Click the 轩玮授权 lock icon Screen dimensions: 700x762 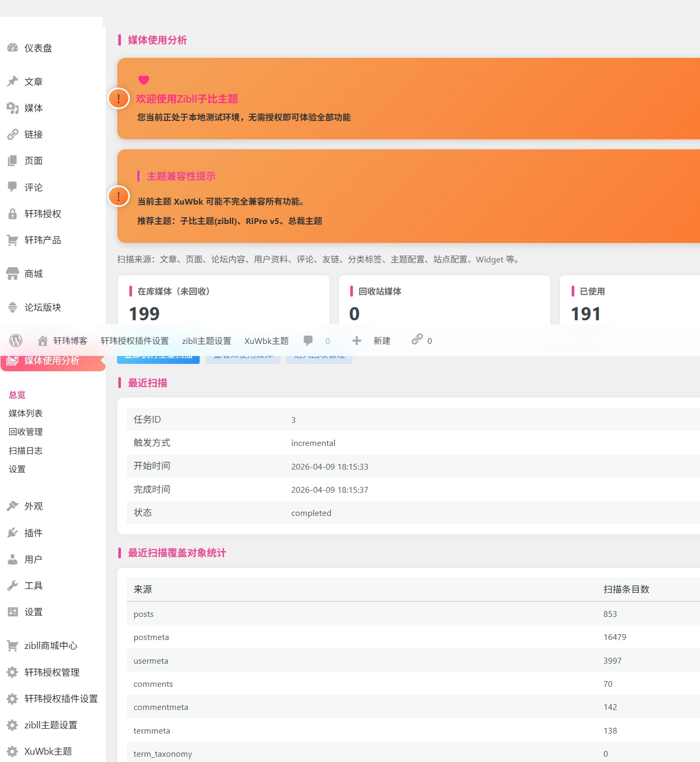[x=13, y=214]
